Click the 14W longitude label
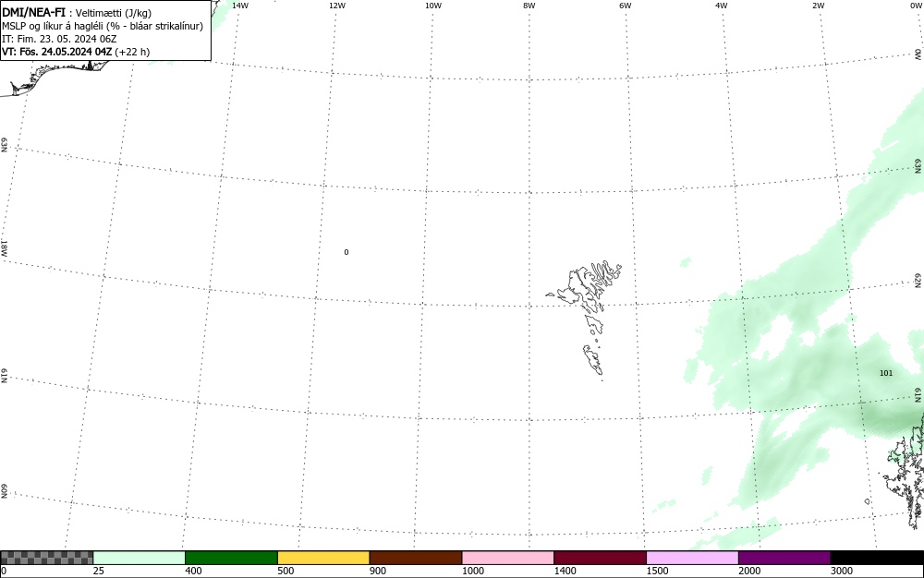The image size is (924, 578). click(240, 6)
